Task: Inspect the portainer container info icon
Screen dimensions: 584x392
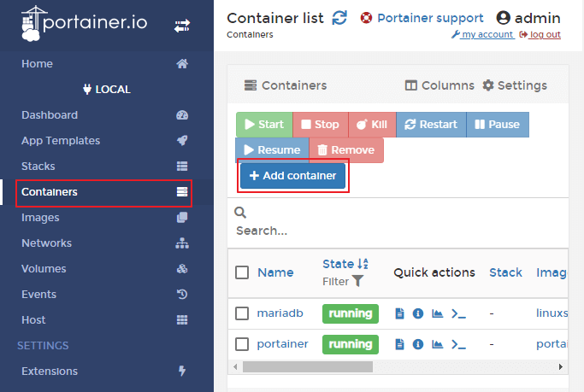Action: click(x=418, y=344)
